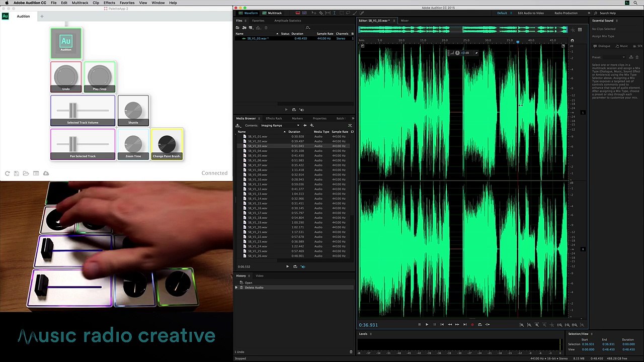Screen dimensions: 644x362
Task: Open the Media Browser panel overflow chevron
Action: [x=352, y=119]
